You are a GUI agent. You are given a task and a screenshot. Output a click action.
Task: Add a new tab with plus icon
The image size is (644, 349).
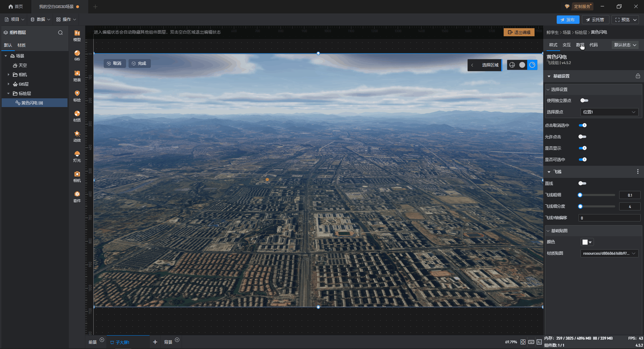point(95,6)
